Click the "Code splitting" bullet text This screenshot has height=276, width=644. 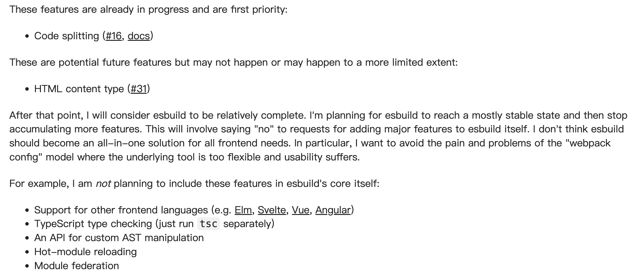tap(66, 36)
